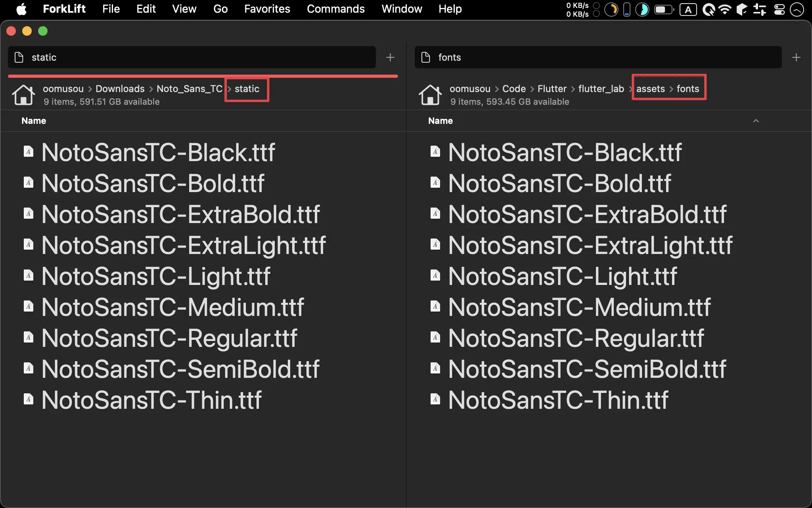This screenshot has height=508, width=812.
Task: Select NotoSansTC-ExtraBold.ttf in fonts pane
Action: coord(587,214)
